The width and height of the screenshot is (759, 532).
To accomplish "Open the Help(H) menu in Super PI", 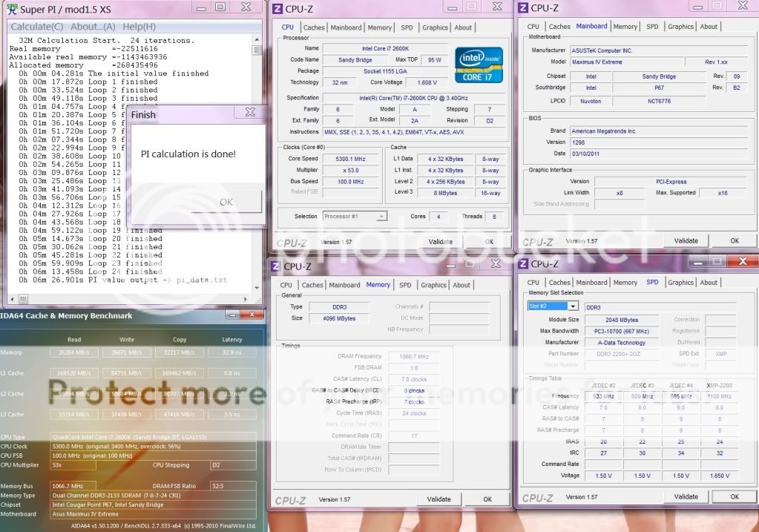I will coord(139,27).
